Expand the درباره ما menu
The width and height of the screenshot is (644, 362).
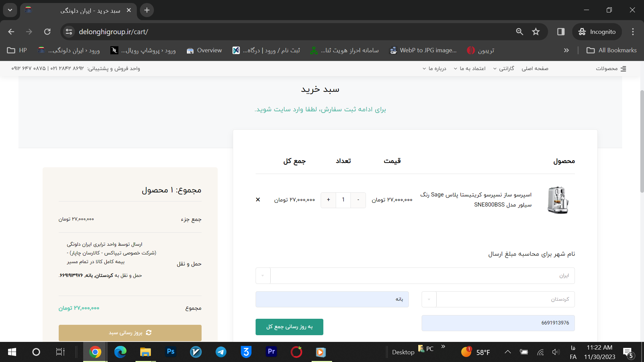point(434,69)
